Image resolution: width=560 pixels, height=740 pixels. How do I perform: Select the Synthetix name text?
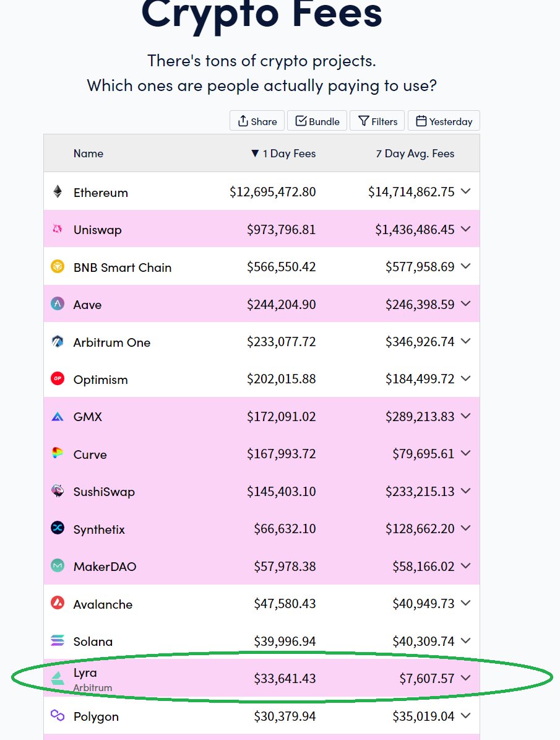pyautogui.click(x=99, y=529)
